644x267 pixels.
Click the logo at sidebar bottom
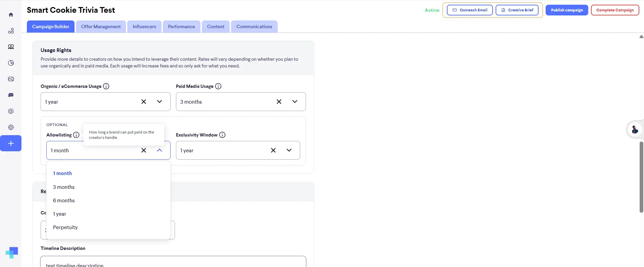(x=12, y=253)
